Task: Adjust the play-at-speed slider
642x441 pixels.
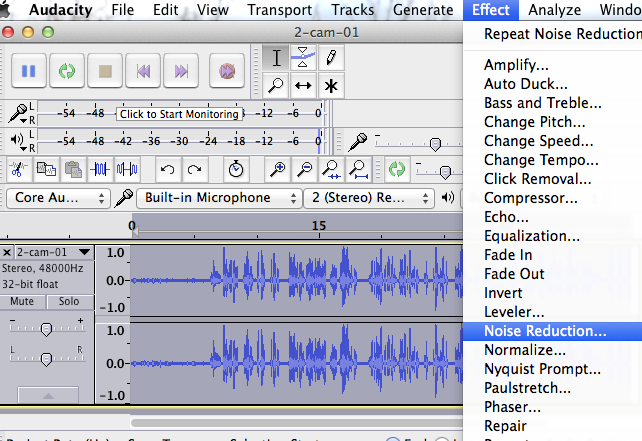Action: click(x=445, y=172)
